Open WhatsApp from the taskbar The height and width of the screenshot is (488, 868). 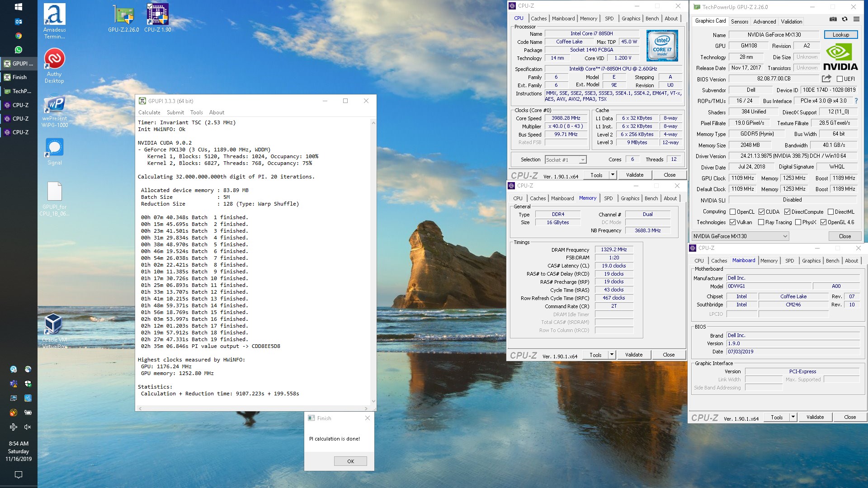(x=19, y=50)
